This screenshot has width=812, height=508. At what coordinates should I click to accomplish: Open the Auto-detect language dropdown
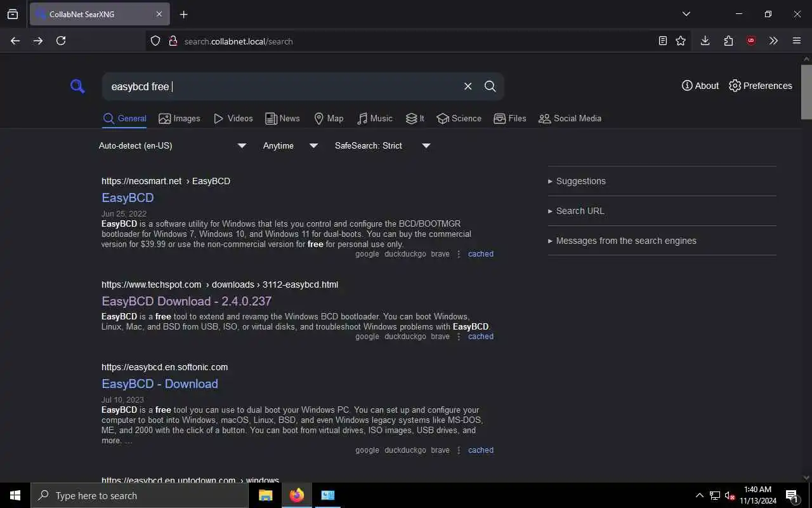click(x=173, y=145)
